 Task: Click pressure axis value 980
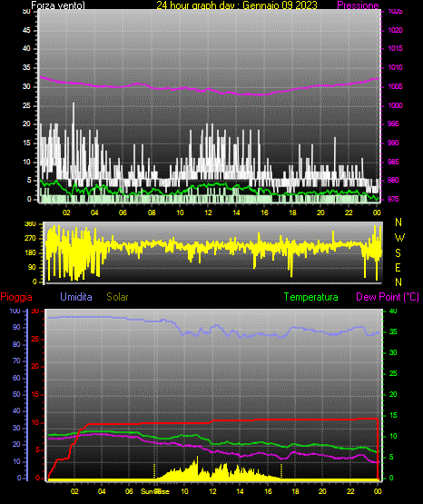(393, 180)
